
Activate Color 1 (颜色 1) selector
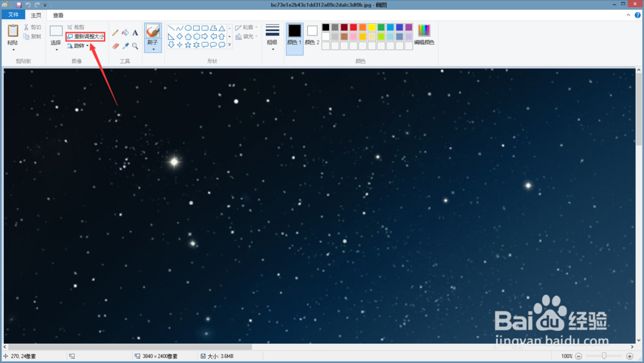[x=294, y=39]
